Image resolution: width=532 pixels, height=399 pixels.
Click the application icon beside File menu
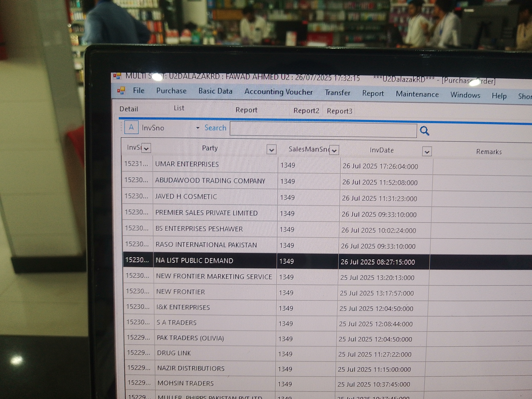121,91
